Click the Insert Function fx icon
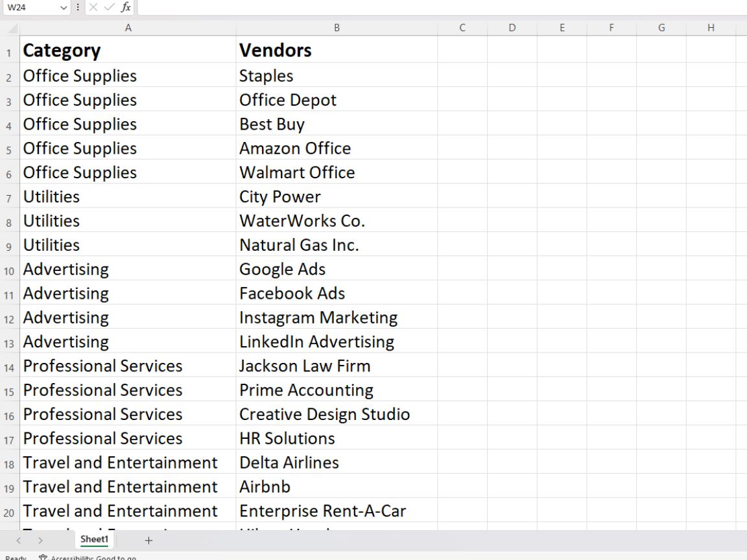747x560 pixels. click(126, 7)
